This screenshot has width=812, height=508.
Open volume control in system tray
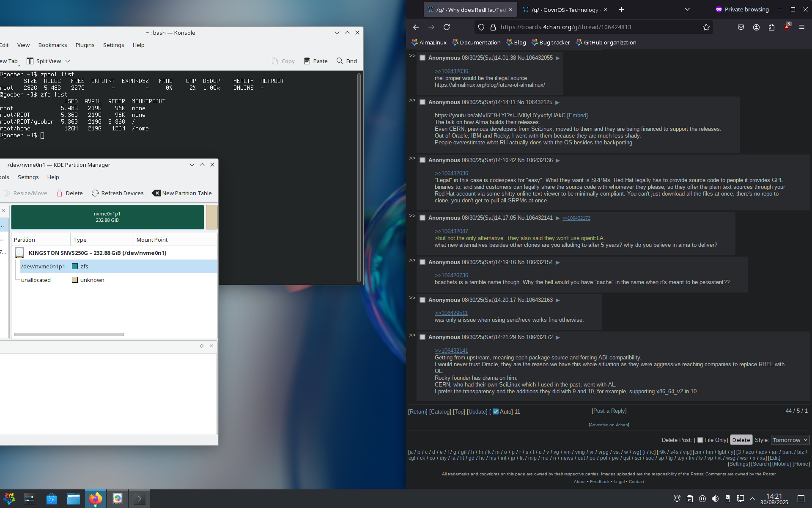click(715, 499)
